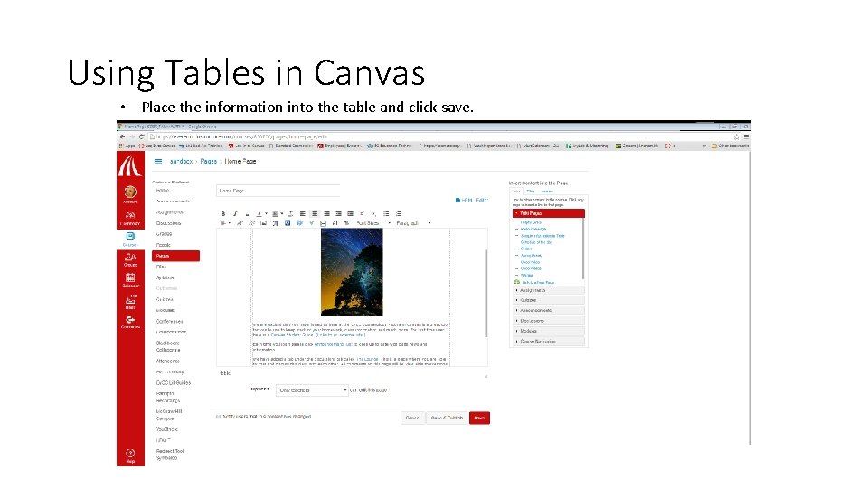Center align text in the editor
The image size is (868, 488).
(315, 213)
